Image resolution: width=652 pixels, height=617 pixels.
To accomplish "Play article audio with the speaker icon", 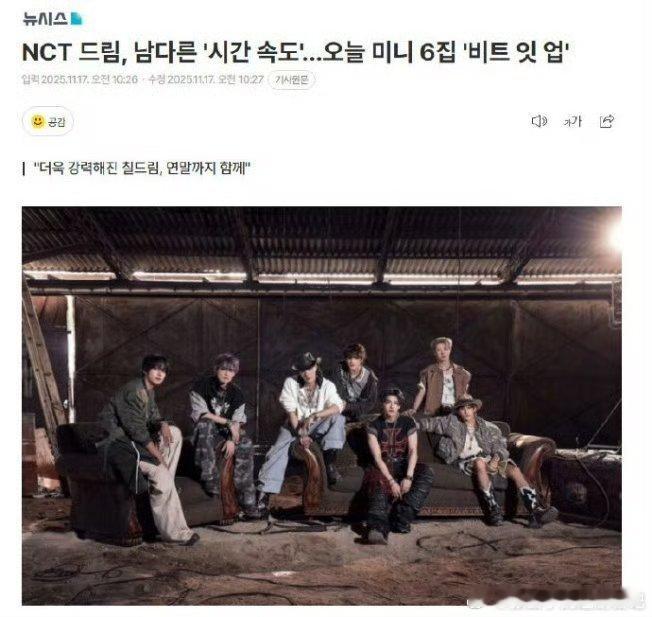I will tap(539, 121).
